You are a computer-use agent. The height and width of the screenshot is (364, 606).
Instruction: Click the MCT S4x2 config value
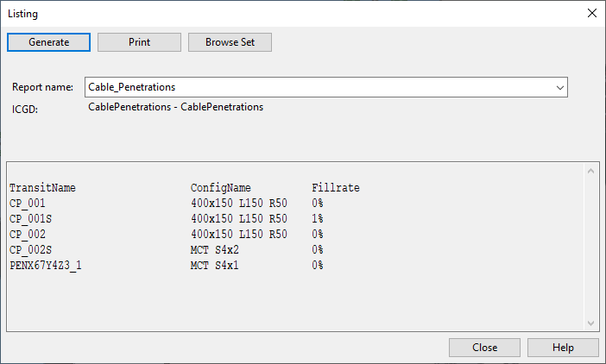tap(214, 250)
